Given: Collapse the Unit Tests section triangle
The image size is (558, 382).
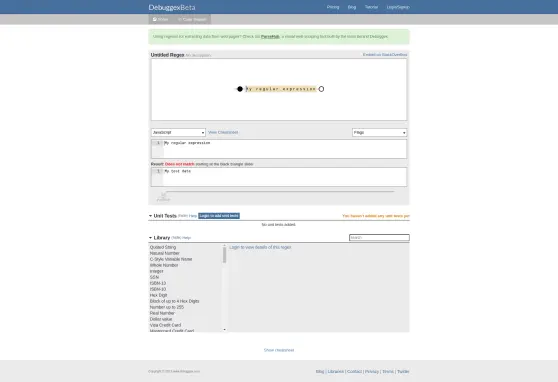Looking at the screenshot, I should click(151, 216).
